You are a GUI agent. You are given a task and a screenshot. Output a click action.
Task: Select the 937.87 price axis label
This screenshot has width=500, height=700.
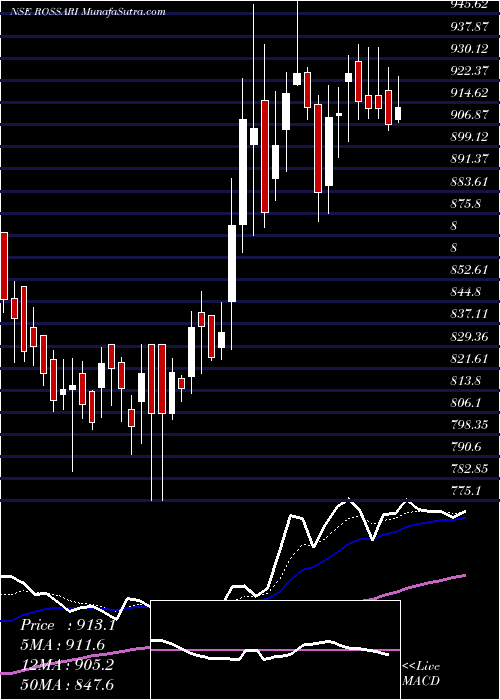coord(470,27)
